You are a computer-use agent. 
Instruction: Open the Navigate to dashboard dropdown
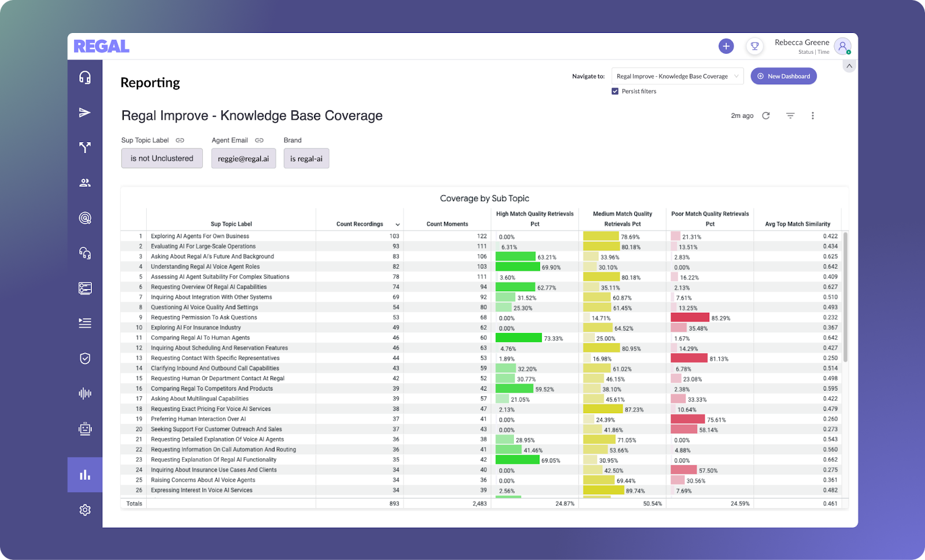pyautogui.click(x=678, y=76)
